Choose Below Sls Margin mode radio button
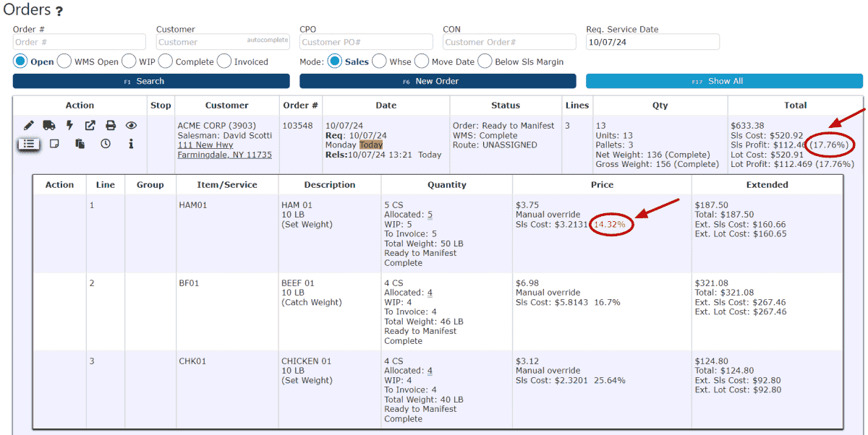The width and height of the screenshot is (868, 435). pos(485,61)
